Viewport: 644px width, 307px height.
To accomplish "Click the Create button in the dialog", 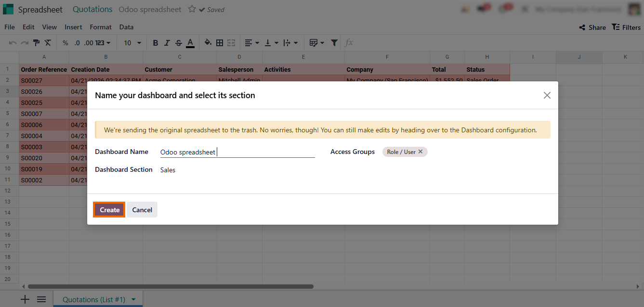I will click(109, 210).
